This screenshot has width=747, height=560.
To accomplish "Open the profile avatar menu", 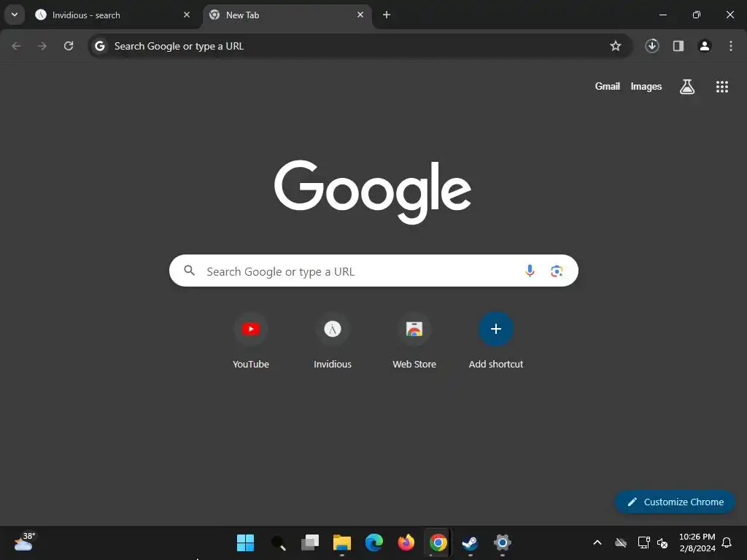I will (x=705, y=46).
